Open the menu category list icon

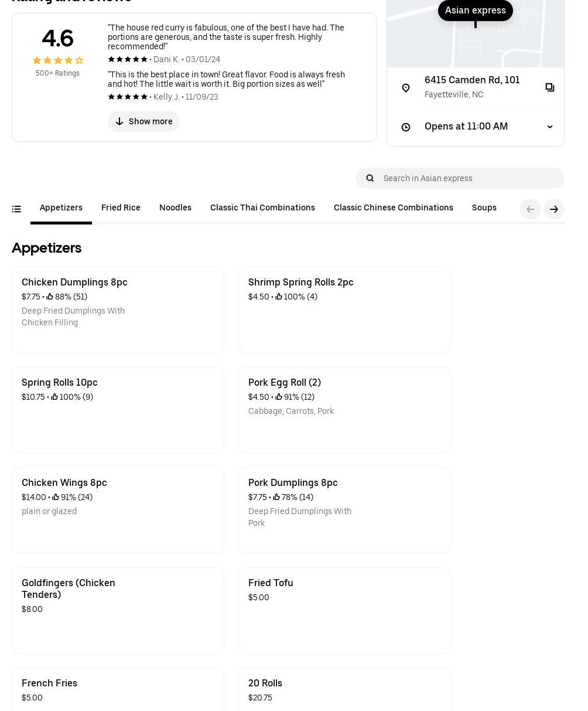click(16, 209)
